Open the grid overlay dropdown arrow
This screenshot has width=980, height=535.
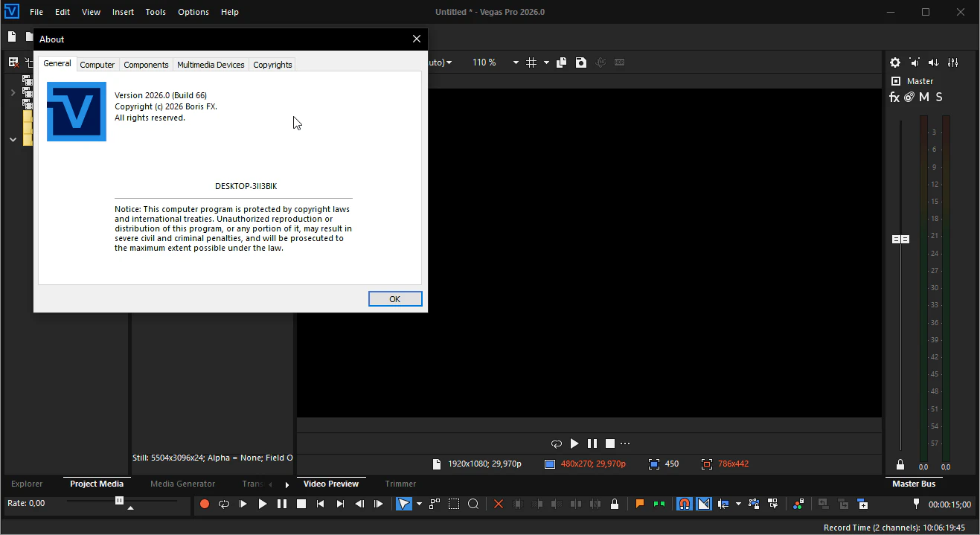coord(546,63)
